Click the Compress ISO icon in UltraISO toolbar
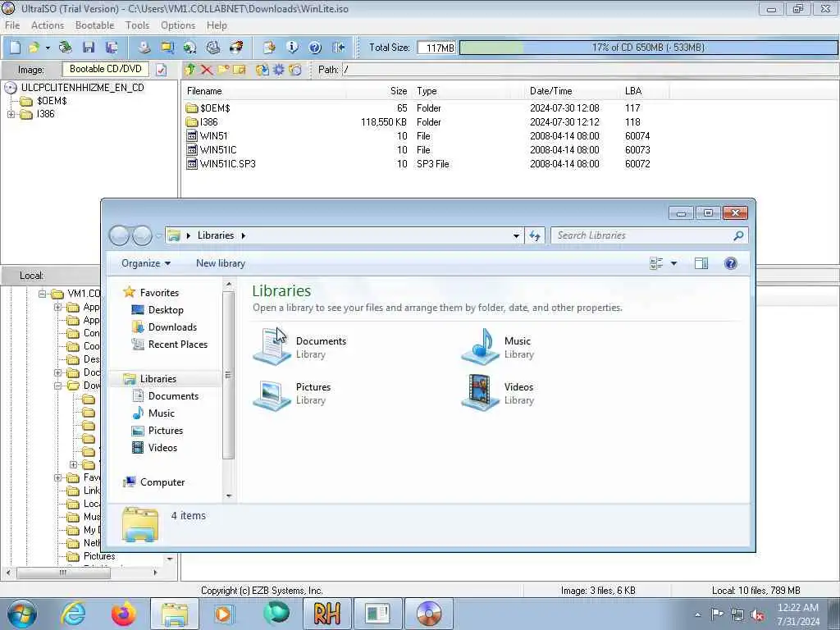 pos(167,48)
